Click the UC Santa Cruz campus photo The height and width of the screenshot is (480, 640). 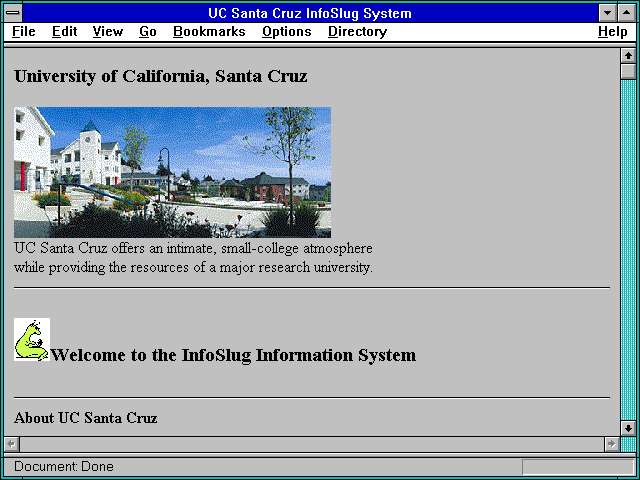tap(172, 172)
